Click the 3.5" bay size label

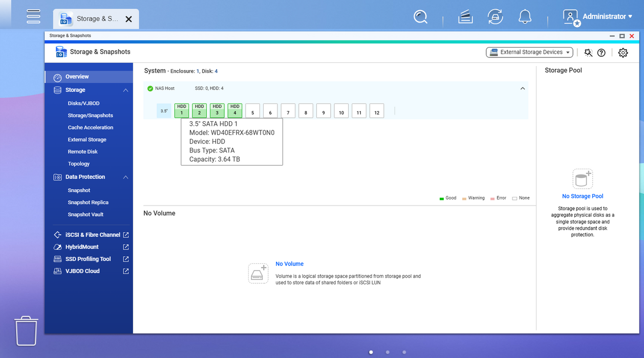tap(164, 110)
